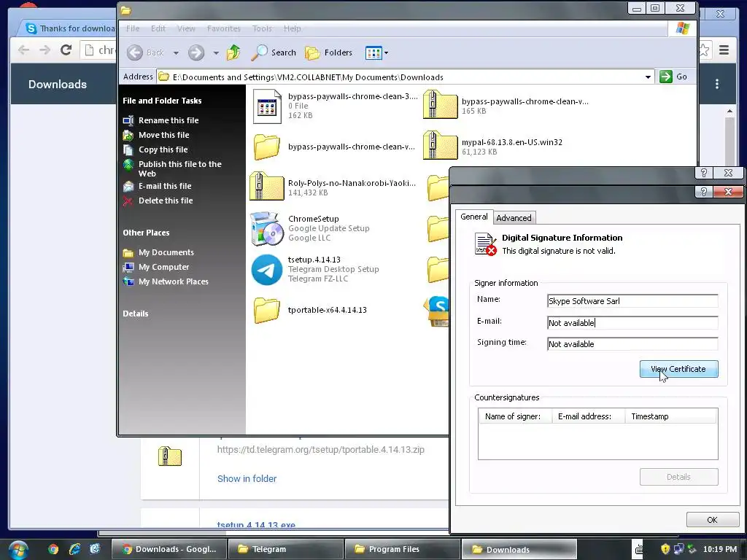Screen dimensions: 747x560
Task: Select the bypass-paywalls 162 KB file icon
Action: pos(267,106)
